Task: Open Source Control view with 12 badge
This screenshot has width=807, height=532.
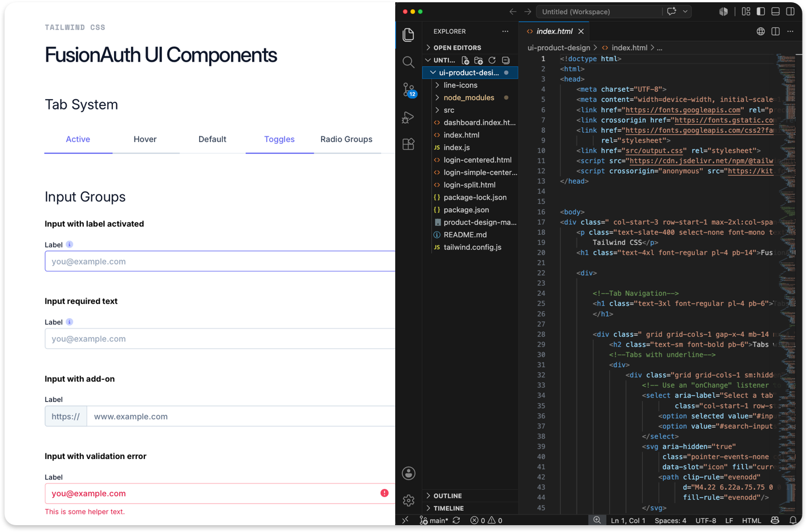Action: 409,90
